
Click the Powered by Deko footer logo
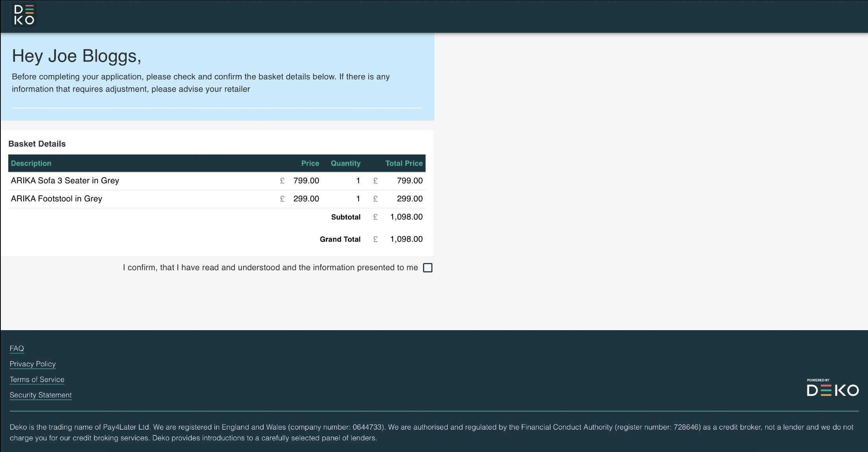832,388
